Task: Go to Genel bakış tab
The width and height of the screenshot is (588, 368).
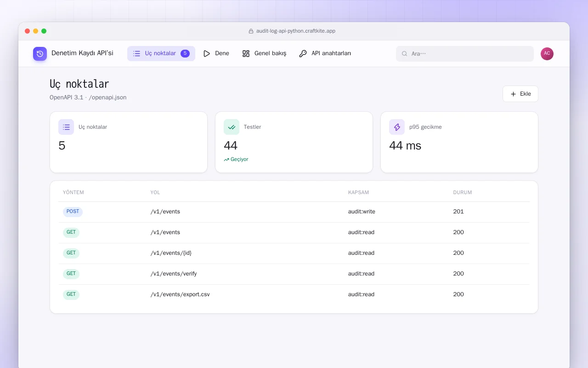Action: pos(264,53)
